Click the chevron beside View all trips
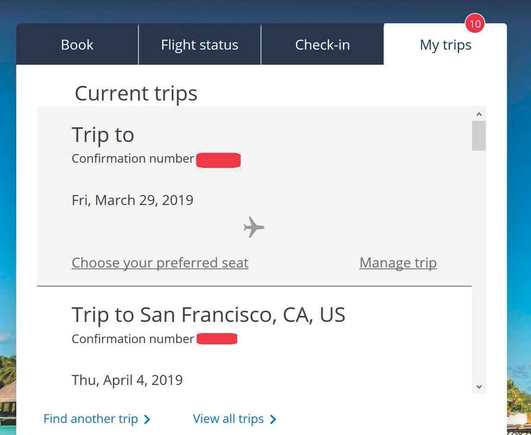 point(273,419)
